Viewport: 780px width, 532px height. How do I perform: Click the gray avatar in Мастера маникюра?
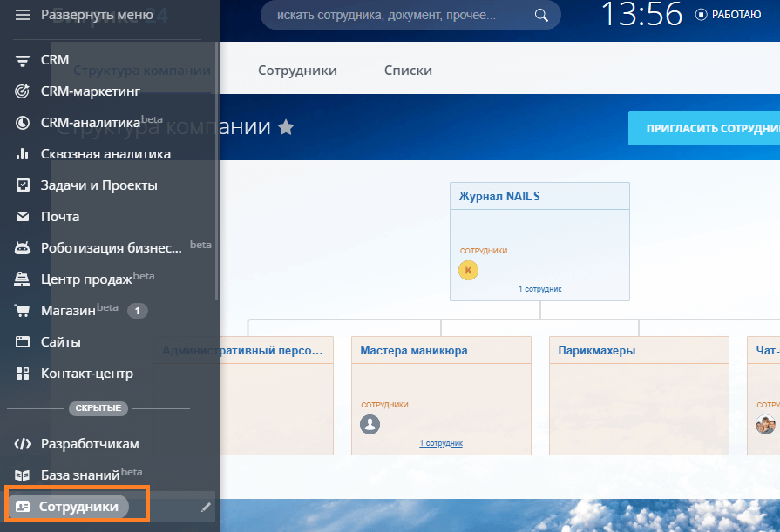coord(370,425)
